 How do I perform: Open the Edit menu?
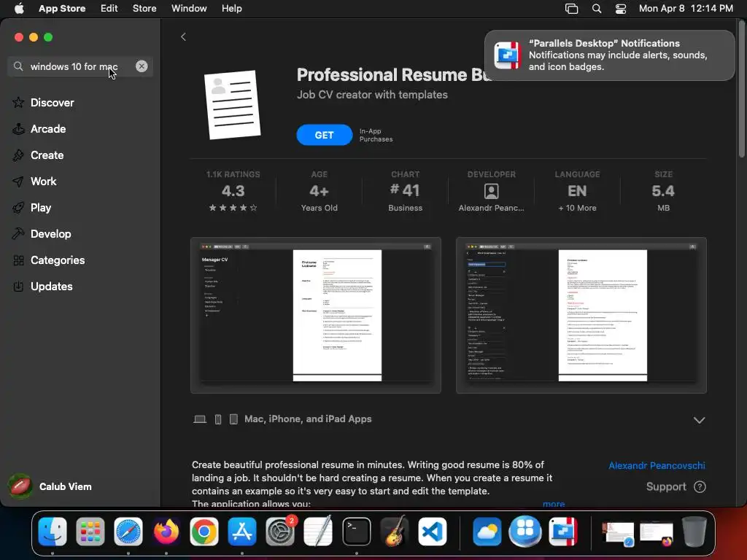tap(109, 8)
